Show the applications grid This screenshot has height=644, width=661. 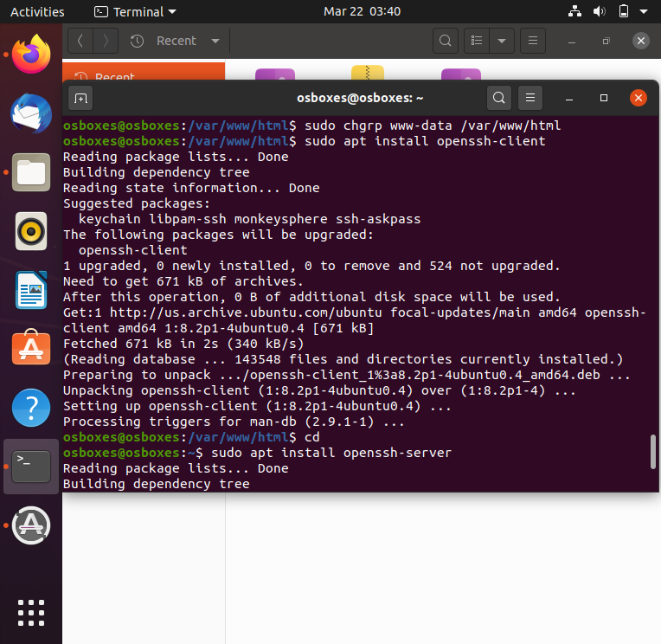pos(31,612)
